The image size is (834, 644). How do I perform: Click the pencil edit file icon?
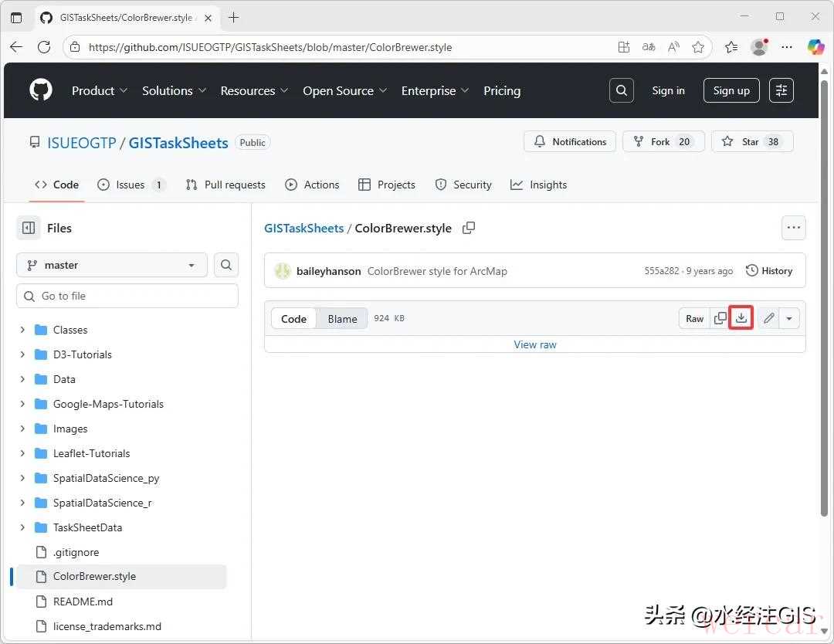pyautogui.click(x=768, y=318)
